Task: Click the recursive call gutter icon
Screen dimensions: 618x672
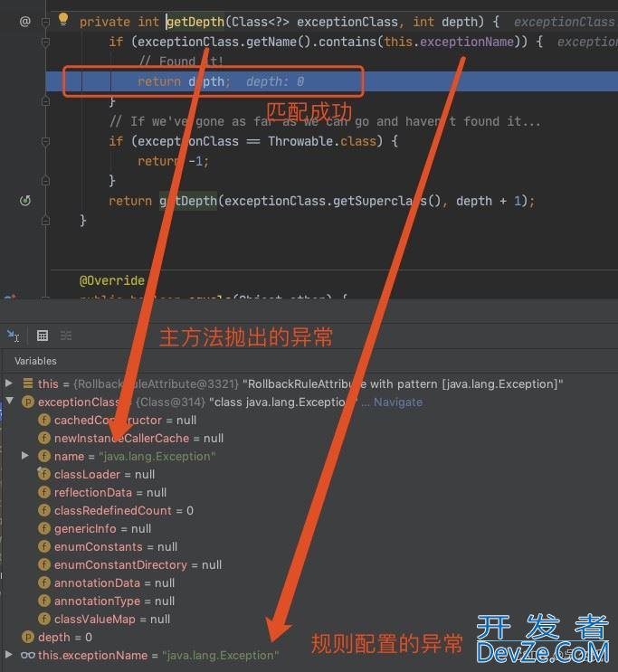Action: point(25,201)
